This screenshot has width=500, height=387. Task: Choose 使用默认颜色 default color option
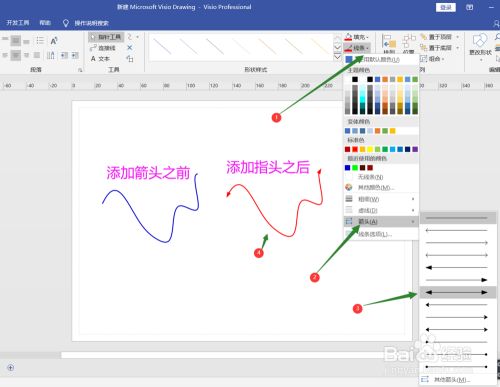(381, 60)
